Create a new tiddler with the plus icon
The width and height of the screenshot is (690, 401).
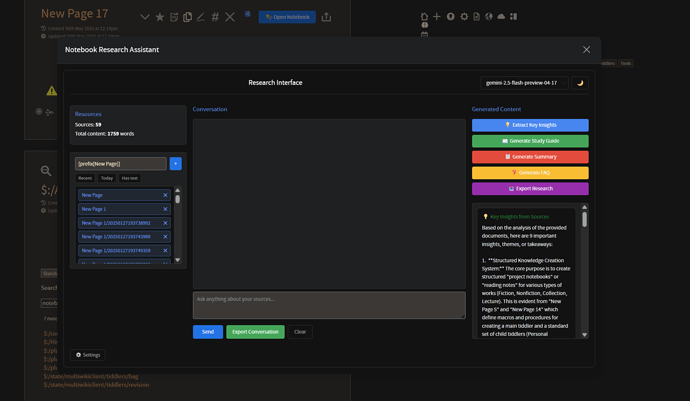pos(437,17)
